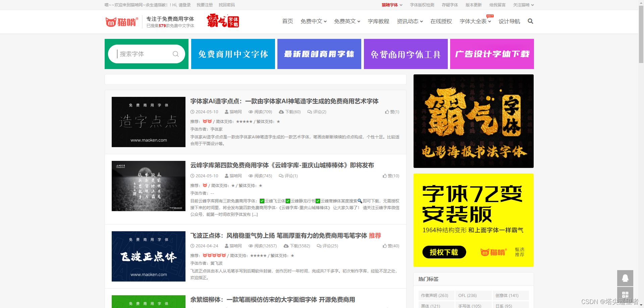Open 版本更新 in the top bar

pos(474,5)
